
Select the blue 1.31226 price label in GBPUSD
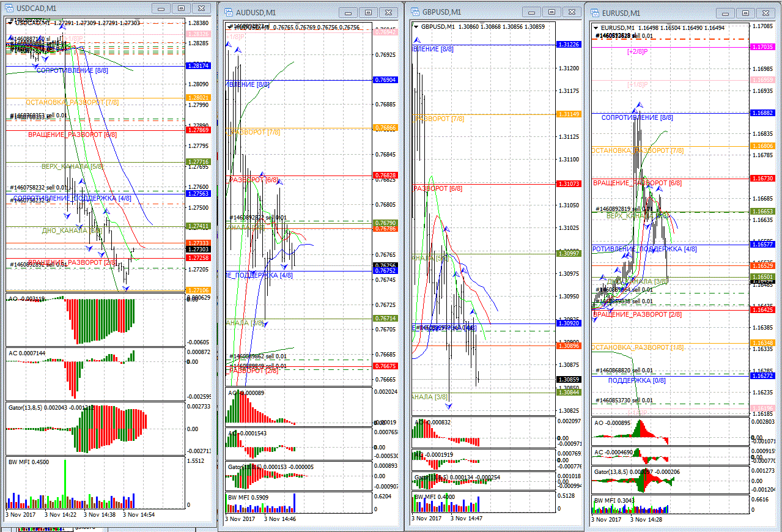point(568,45)
